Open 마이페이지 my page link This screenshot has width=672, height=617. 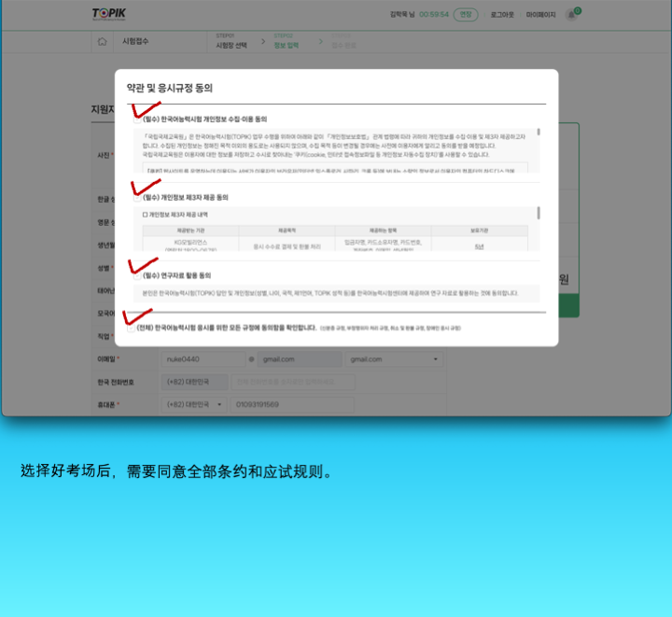coord(540,15)
